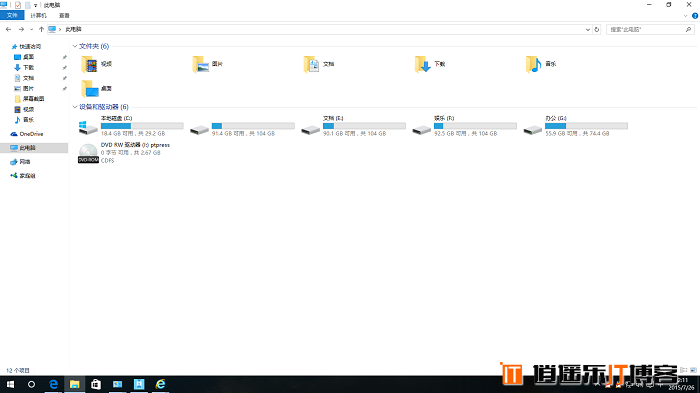Screen dimensions: 700x393
Task: Open the blue 文件 file menu
Action: (12, 16)
